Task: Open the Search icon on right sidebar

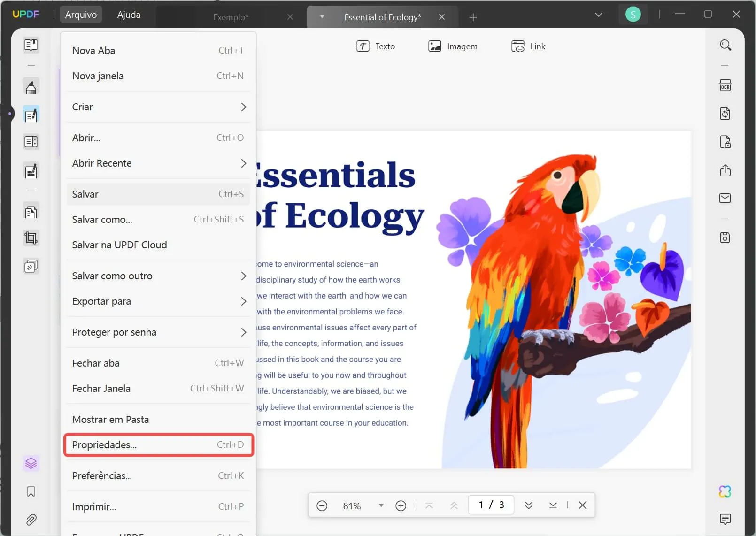Action: pyautogui.click(x=725, y=45)
